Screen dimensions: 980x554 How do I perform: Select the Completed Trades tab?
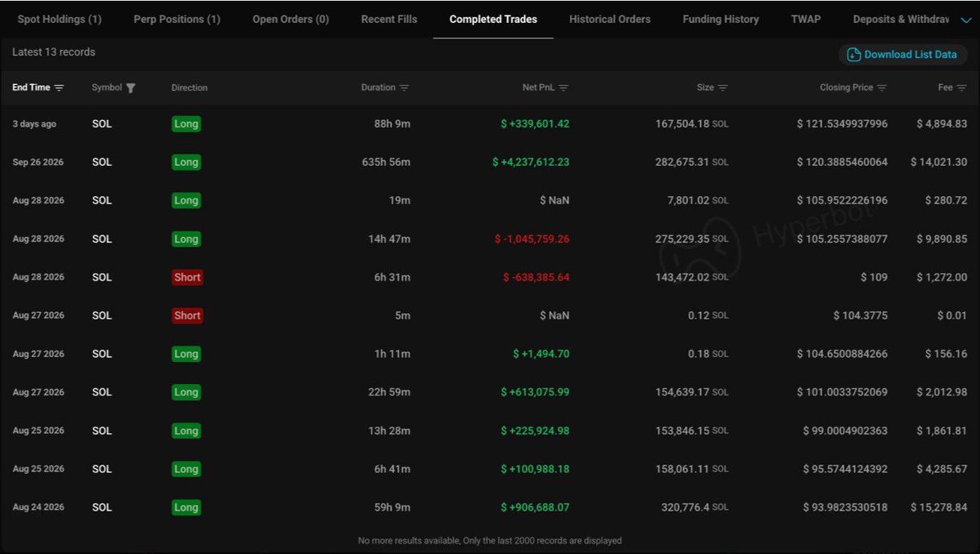coord(493,19)
